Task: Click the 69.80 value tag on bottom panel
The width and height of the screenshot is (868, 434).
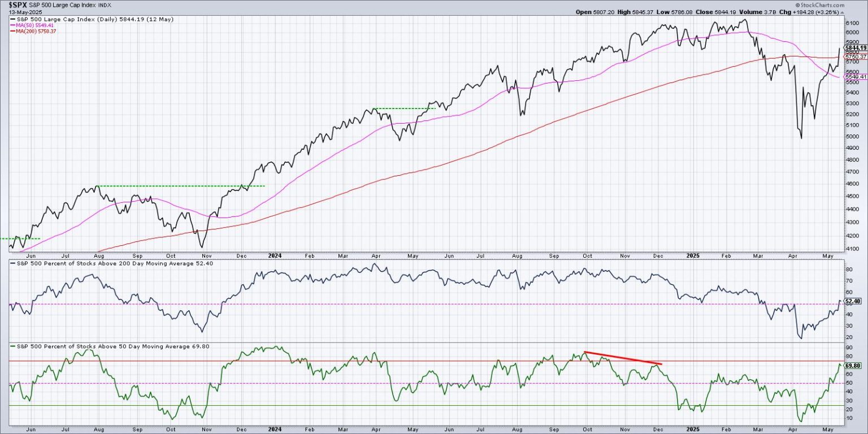Action: [853, 366]
